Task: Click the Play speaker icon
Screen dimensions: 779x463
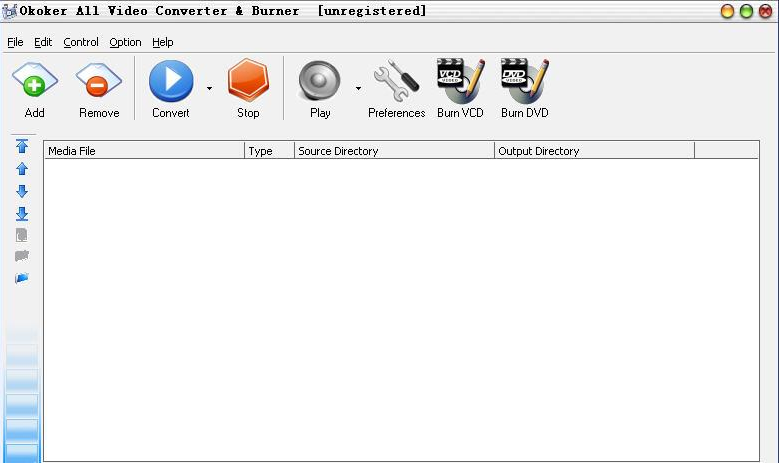Action: point(319,81)
